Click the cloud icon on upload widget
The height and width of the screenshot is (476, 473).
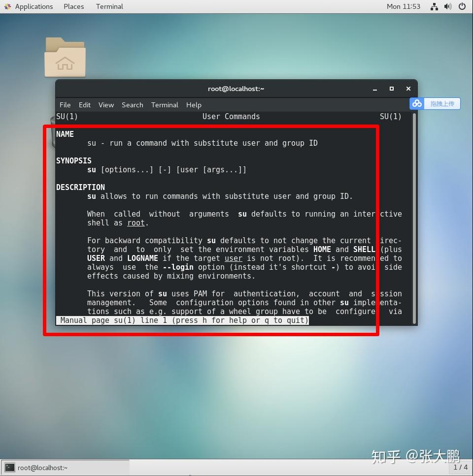click(417, 103)
